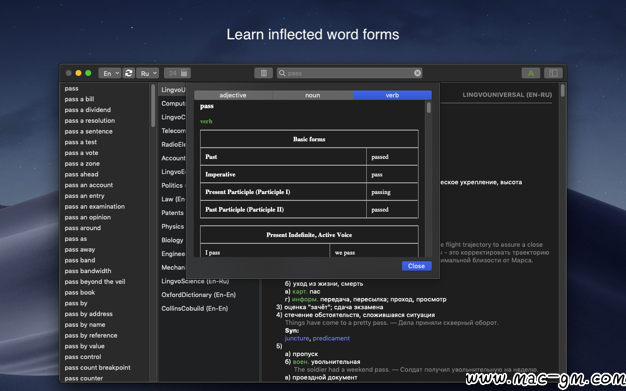The height and width of the screenshot is (391, 626).
Task: Open the LingvoScience (En-Ru) dictionary
Action: pos(195,281)
